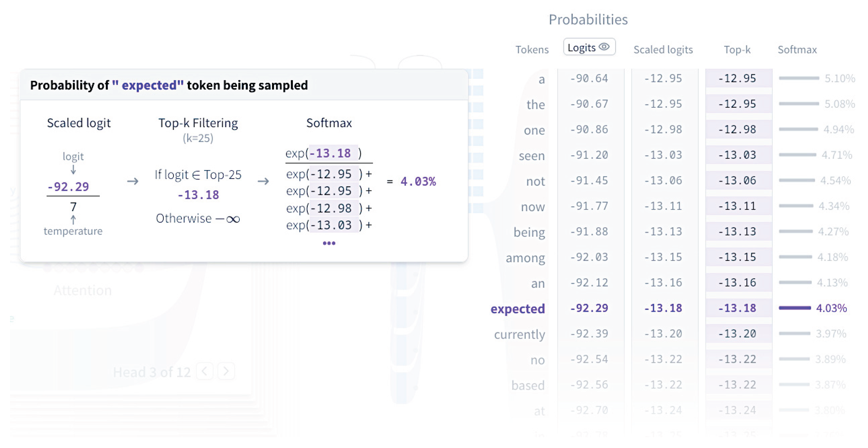Click the faded Attention section label
The width and height of the screenshot is (868, 448).
click(83, 290)
